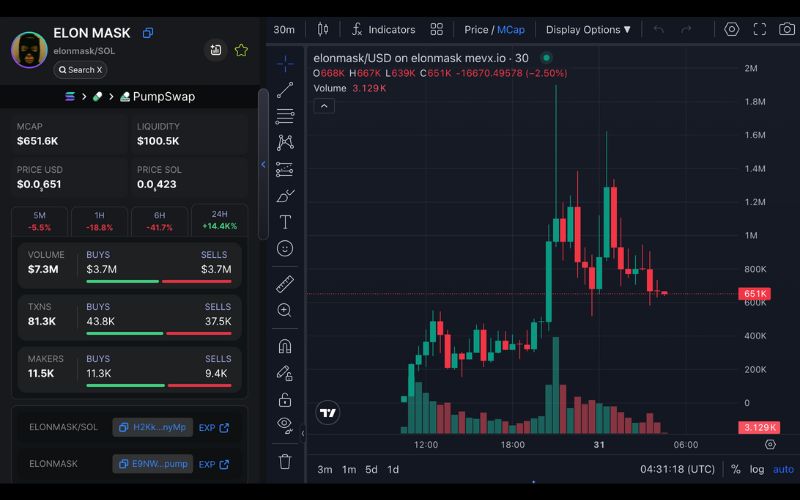Set chart range to 5d

[371, 469]
